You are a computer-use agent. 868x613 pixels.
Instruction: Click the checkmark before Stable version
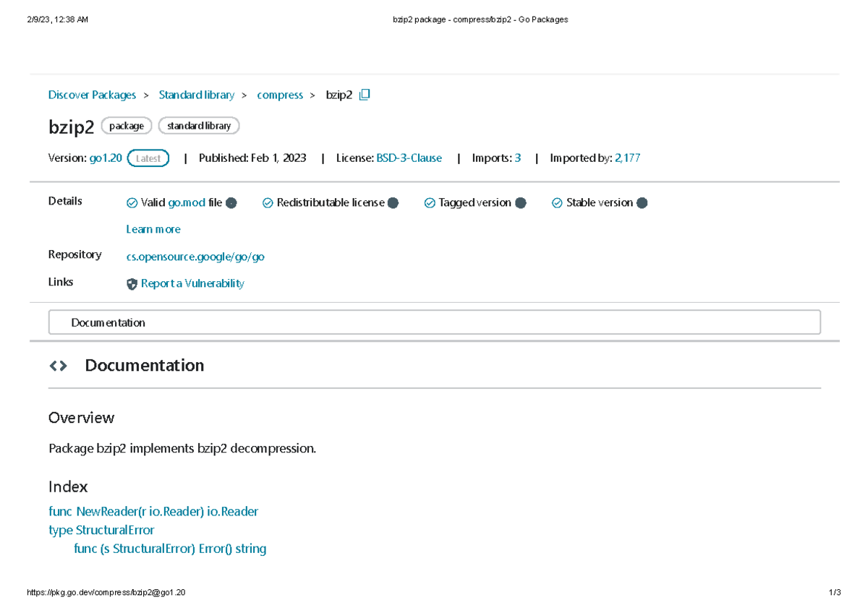(556, 202)
